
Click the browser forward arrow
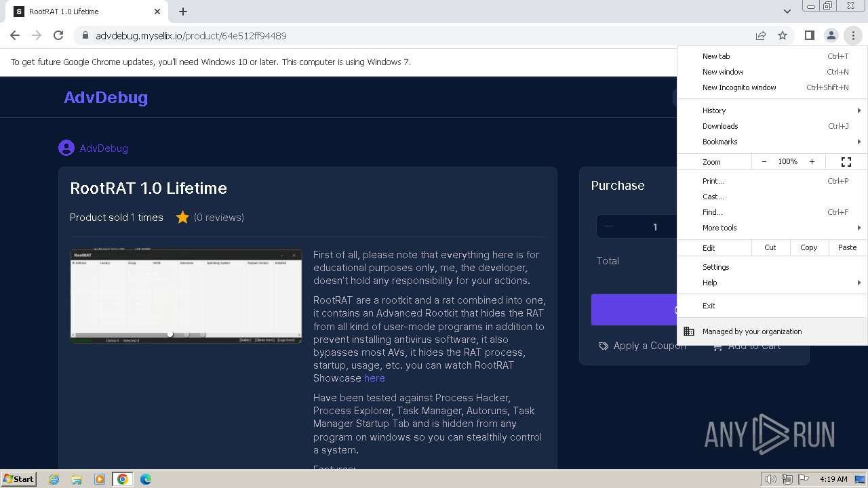[x=37, y=35]
